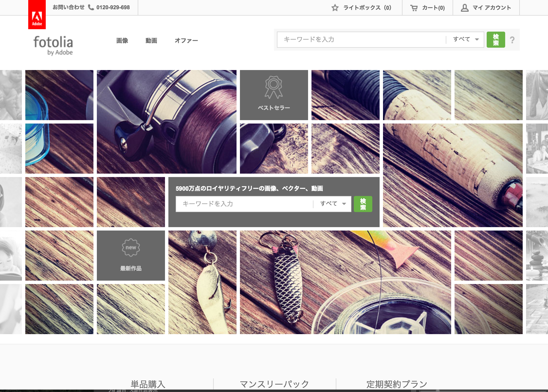Image resolution: width=548 pixels, height=392 pixels.
Task: Click the green 検索 (search) button in header
Action: pyautogui.click(x=495, y=40)
